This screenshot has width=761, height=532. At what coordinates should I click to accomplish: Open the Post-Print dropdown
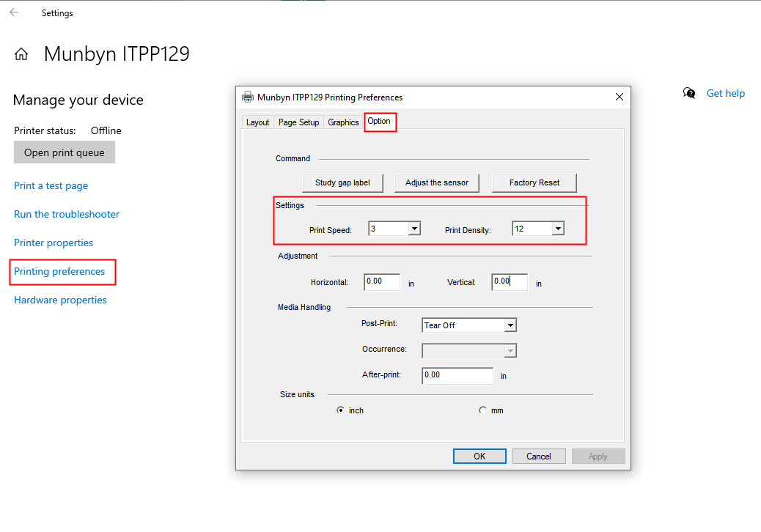click(x=510, y=325)
